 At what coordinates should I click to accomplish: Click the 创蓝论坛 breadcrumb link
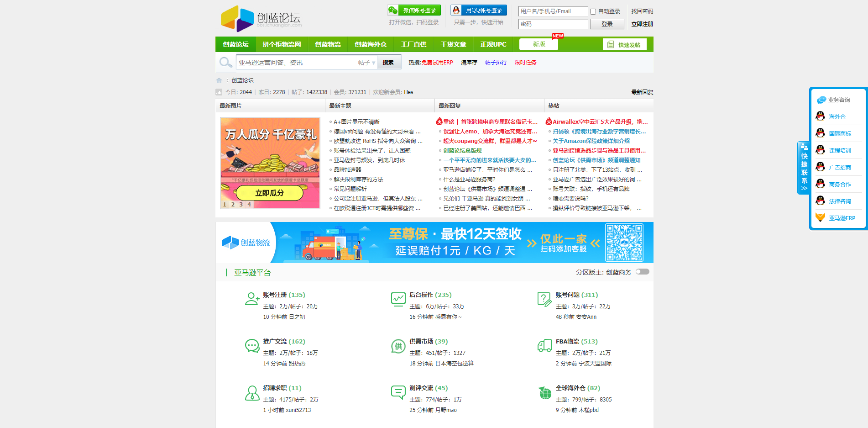click(242, 80)
